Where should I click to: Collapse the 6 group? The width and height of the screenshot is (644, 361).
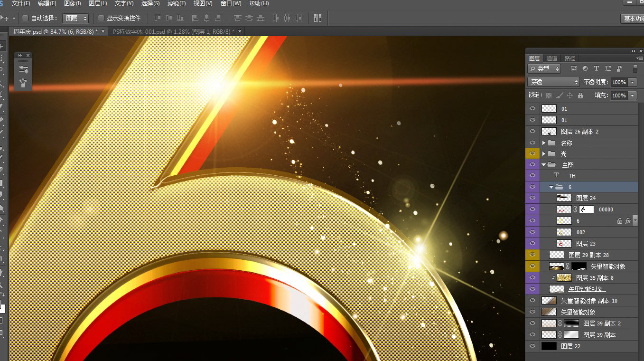(551, 187)
